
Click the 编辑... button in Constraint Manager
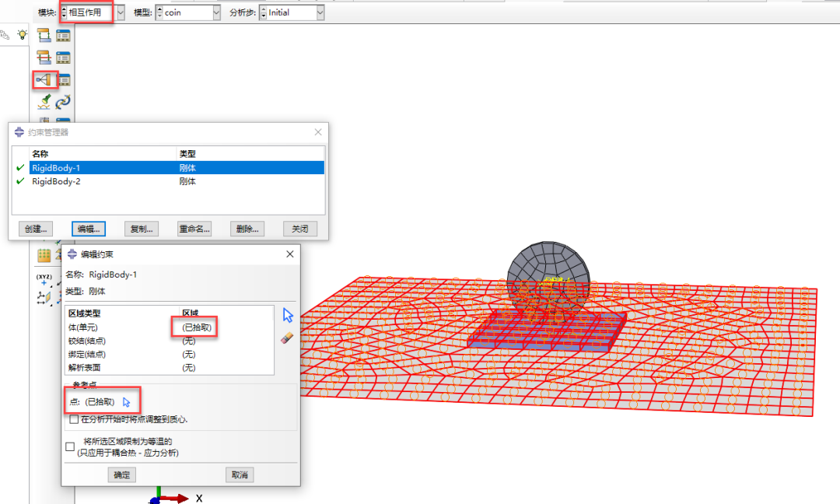click(89, 229)
